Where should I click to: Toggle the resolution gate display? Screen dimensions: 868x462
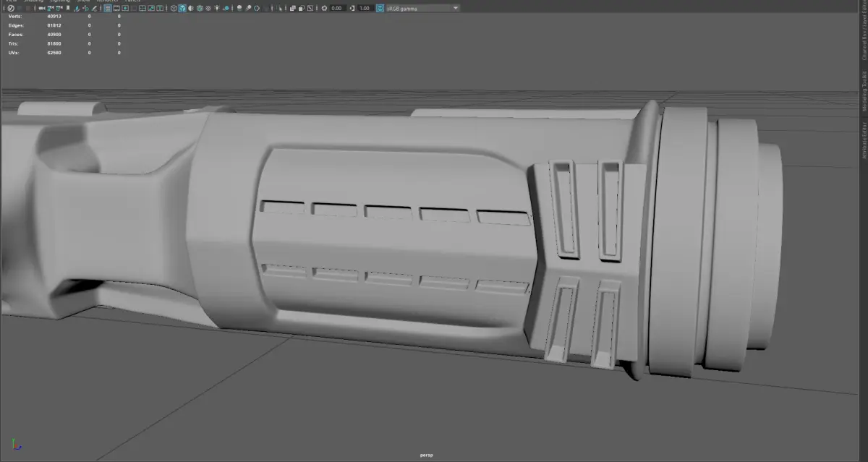point(124,8)
